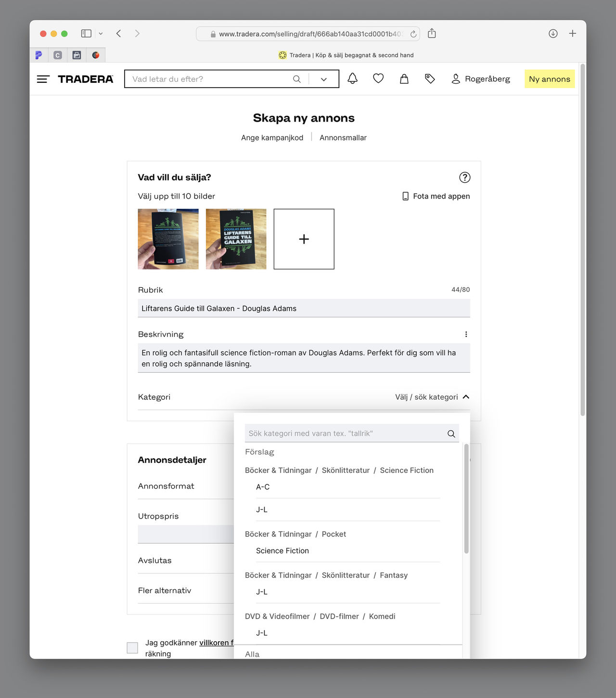This screenshot has height=698, width=616.
Task: Open the three-dot description options menu
Action: [x=466, y=334]
